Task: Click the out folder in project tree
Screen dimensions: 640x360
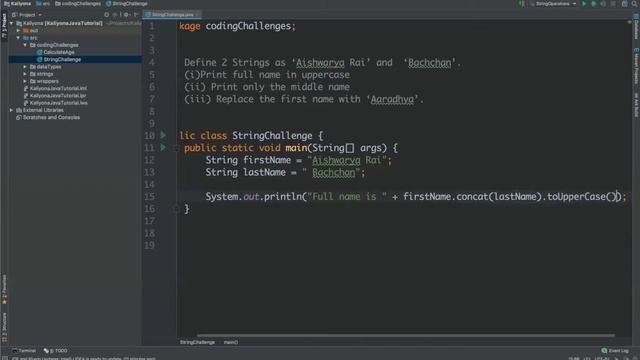Action: tap(33, 31)
